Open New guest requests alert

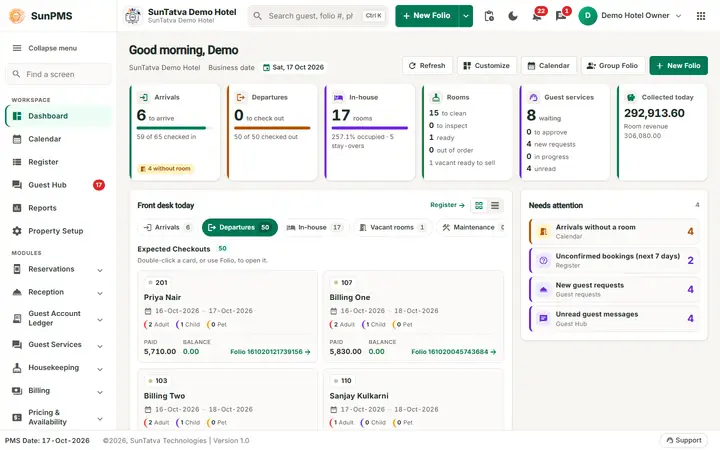point(614,289)
